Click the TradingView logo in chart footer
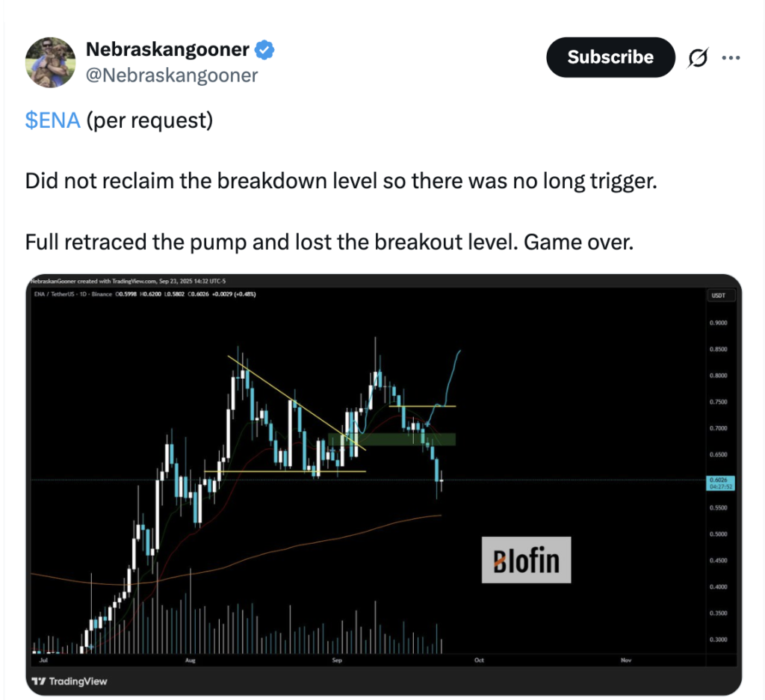765x700 pixels. pos(69,681)
